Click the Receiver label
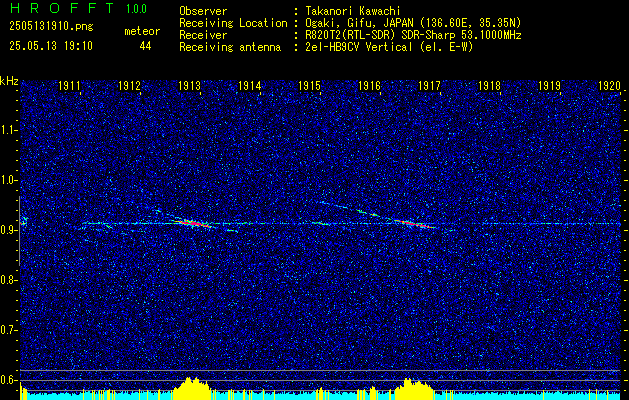Viewport: 629px width, 400px height. (203, 35)
